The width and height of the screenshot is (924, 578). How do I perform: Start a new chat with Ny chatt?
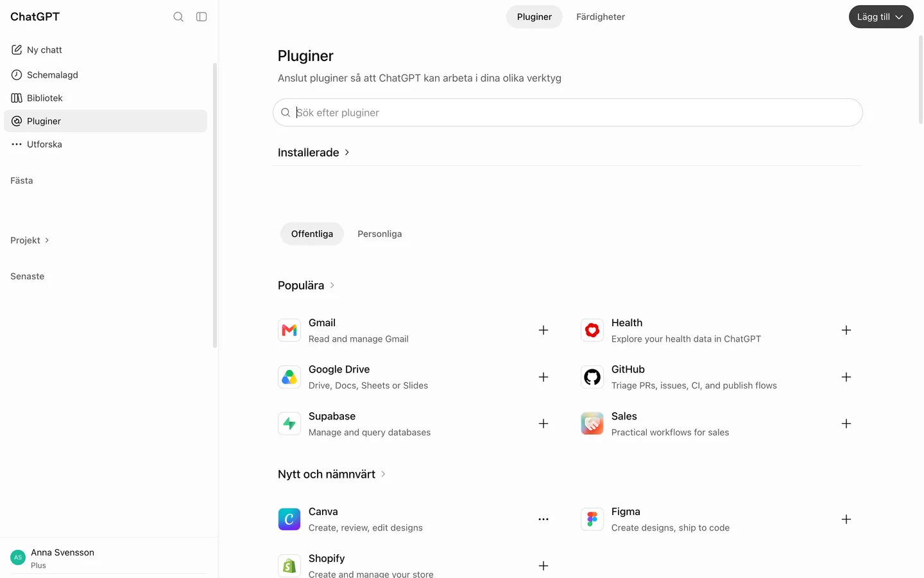(x=105, y=49)
